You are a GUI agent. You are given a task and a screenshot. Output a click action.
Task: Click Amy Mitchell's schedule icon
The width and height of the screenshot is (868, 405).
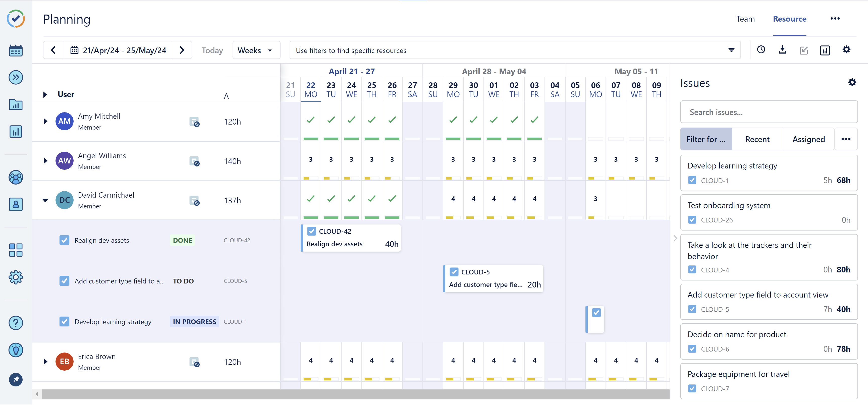[194, 122]
